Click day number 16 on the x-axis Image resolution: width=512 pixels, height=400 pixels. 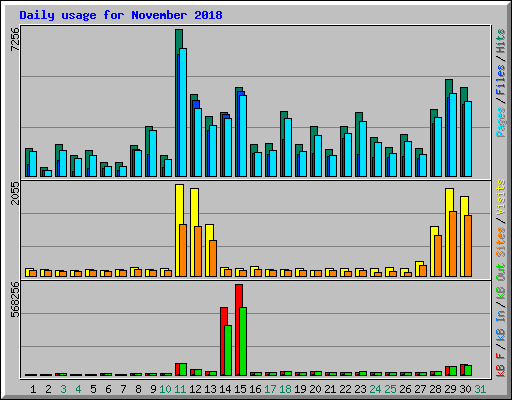(255, 389)
